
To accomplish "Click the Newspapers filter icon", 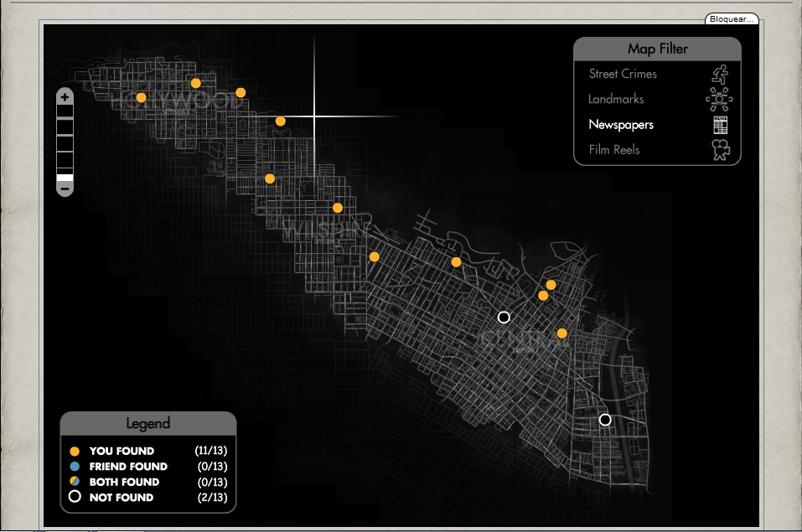I will [x=720, y=125].
